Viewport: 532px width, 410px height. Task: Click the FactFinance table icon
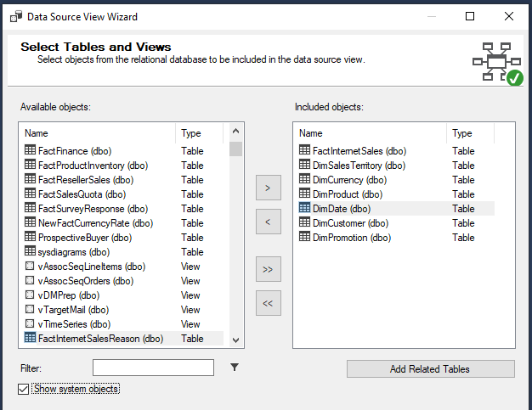(x=30, y=150)
